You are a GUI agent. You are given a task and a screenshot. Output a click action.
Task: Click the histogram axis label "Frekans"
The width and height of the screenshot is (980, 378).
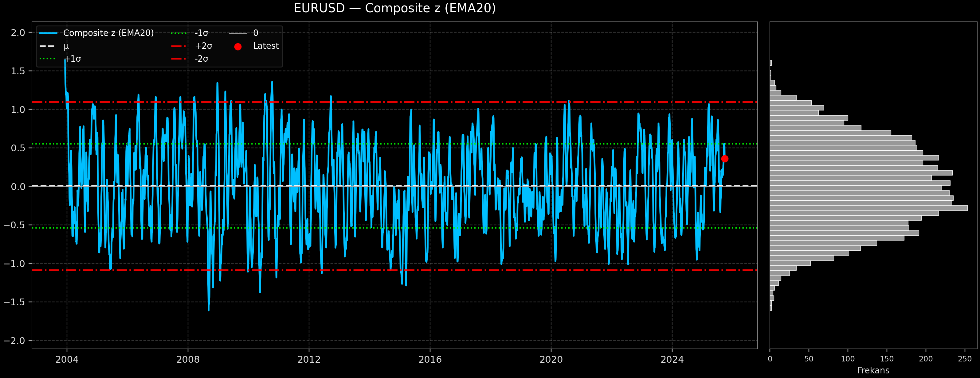click(x=873, y=370)
